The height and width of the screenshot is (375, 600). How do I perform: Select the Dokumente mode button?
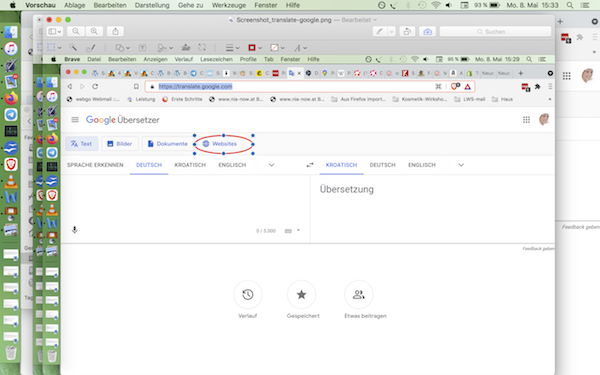click(x=168, y=144)
